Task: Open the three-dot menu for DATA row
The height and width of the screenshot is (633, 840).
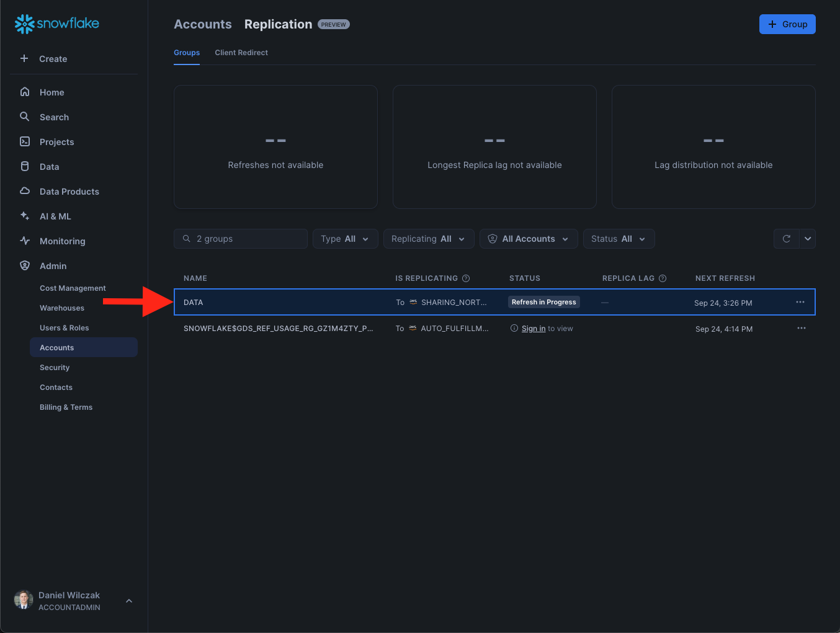Action: (x=800, y=303)
